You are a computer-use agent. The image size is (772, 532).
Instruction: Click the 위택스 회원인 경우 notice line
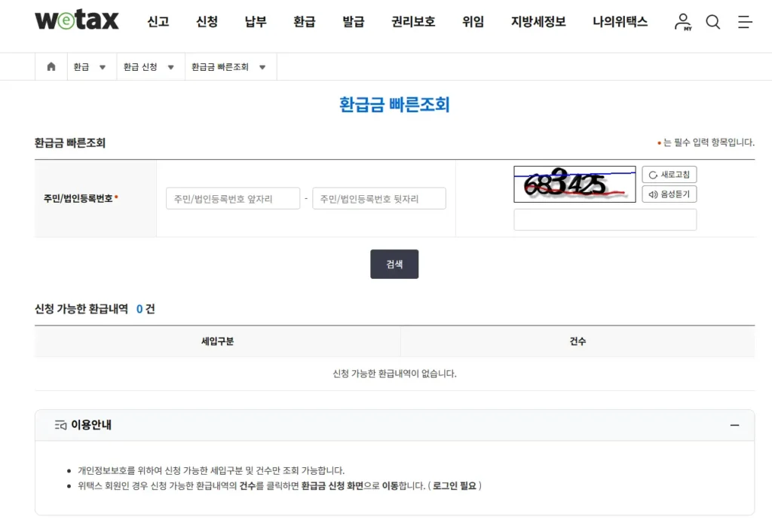tap(280, 486)
